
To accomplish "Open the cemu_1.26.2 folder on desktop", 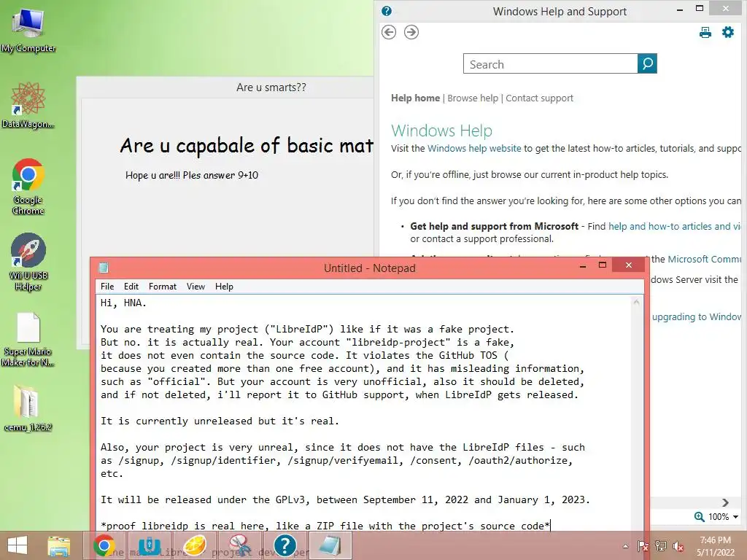I will (x=28, y=408).
